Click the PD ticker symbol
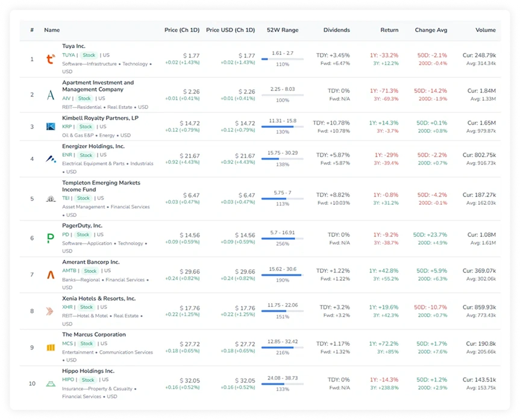This screenshot has width=520, height=420. [66, 234]
